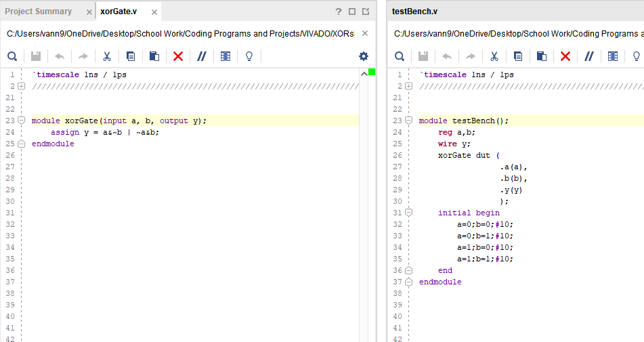
Task: Collapse the initial begin block in testBench.v
Action: tap(409, 213)
